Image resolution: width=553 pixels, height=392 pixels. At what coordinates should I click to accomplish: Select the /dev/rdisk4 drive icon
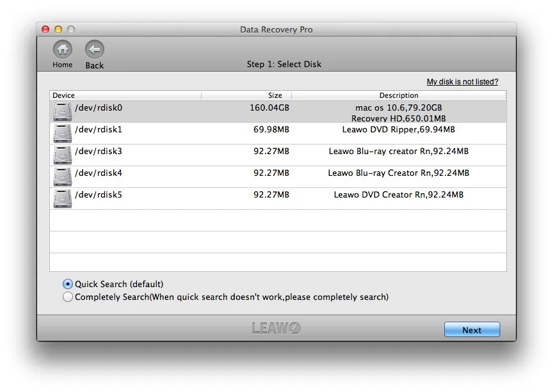(x=63, y=176)
